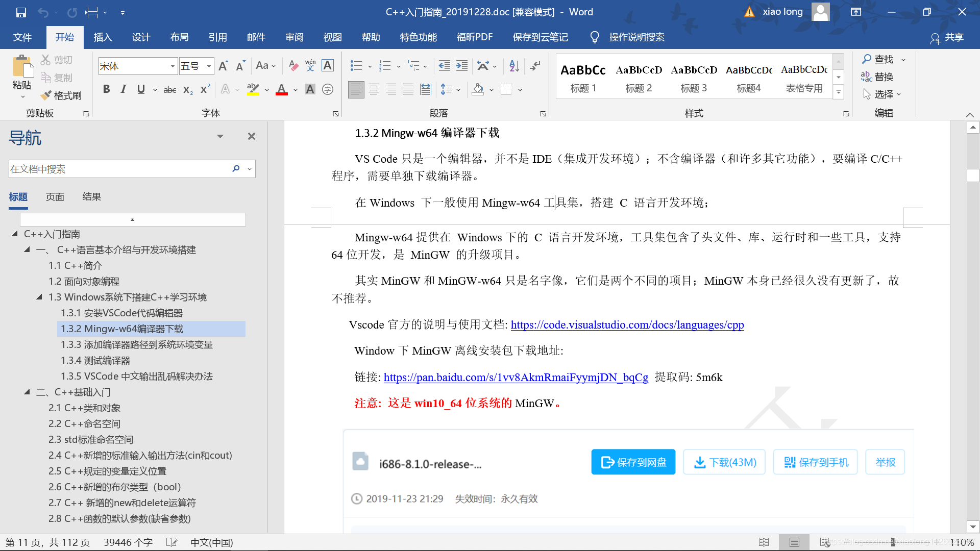Click the clear formatting eraser icon
The width and height of the screenshot is (980, 551).
[x=293, y=66]
